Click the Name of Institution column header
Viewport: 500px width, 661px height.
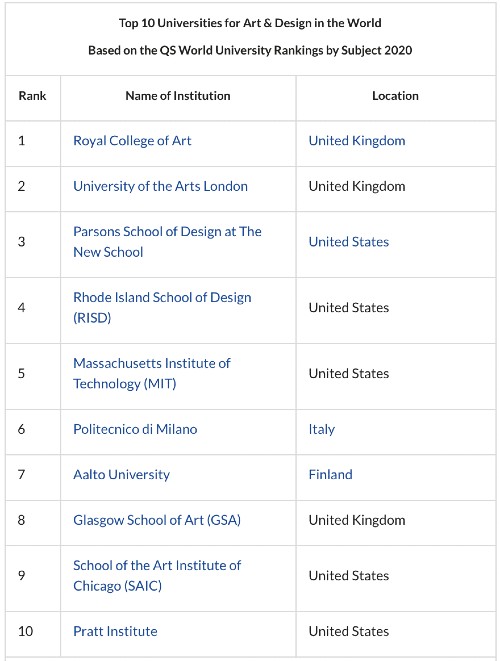pos(178,96)
